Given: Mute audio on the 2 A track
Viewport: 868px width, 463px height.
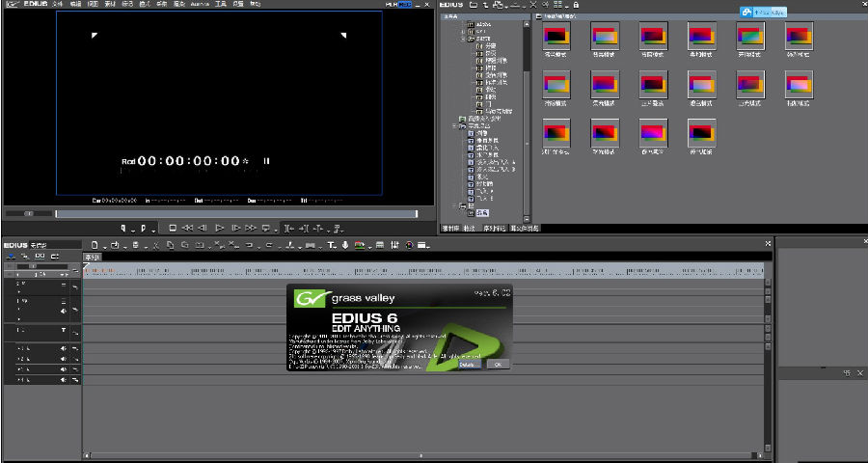Looking at the screenshot, I should pos(64,359).
